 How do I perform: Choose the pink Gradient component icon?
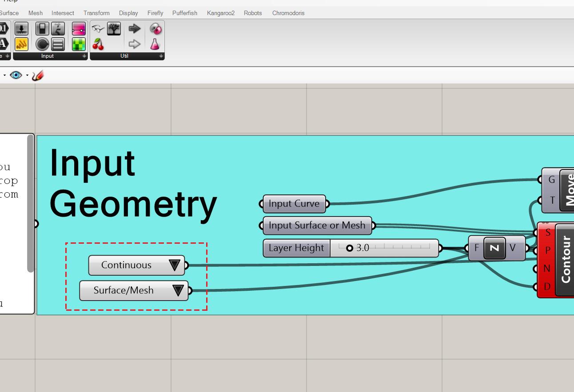tap(79, 29)
